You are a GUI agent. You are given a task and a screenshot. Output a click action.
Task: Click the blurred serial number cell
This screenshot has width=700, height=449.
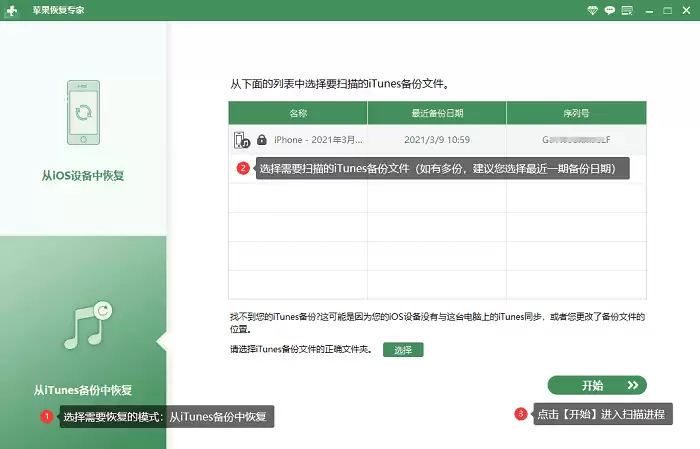pyautogui.click(x=576, y=140)
